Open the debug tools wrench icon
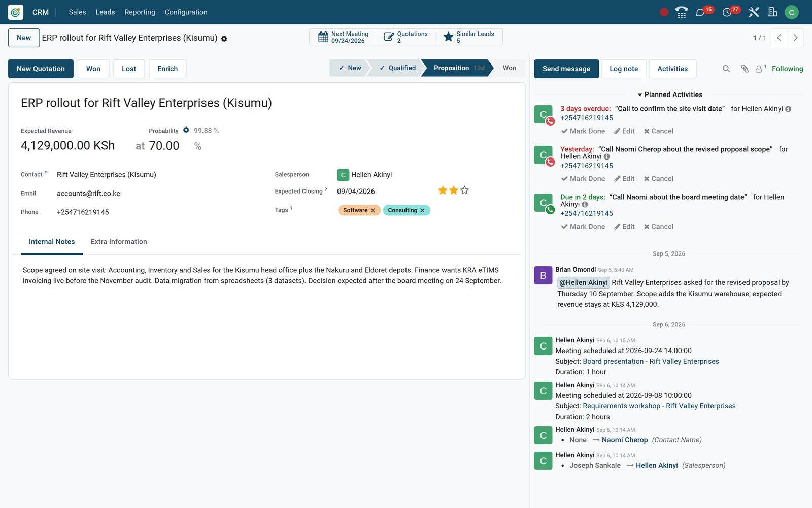Screen dimensions: 812x508 754,12
